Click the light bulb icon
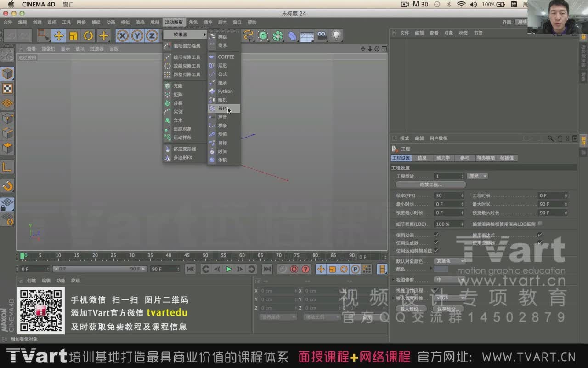Image resolution: width=588 pixels, height=368 pixels. click(x=336, y=35)
